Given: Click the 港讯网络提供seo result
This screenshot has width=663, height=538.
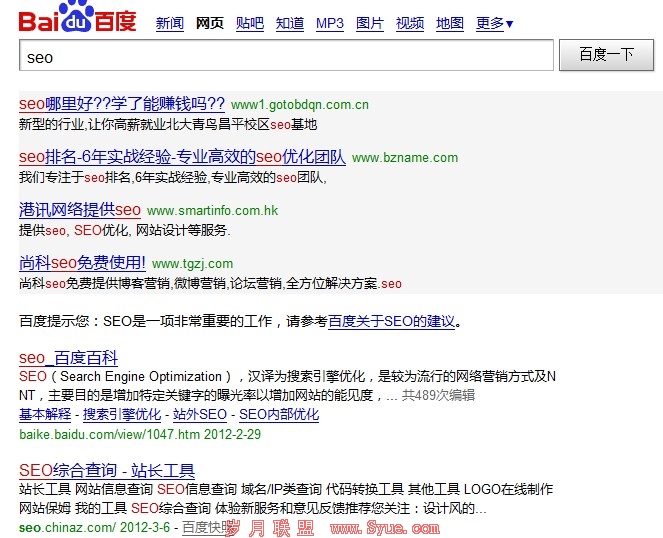Looking at the screenshot, I should [x=80, y=210].
